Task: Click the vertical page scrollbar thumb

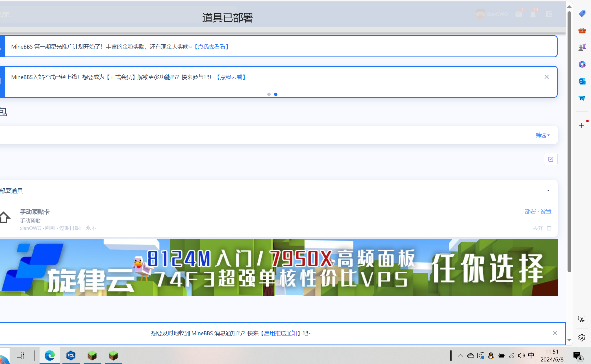Action: point(569,141)
